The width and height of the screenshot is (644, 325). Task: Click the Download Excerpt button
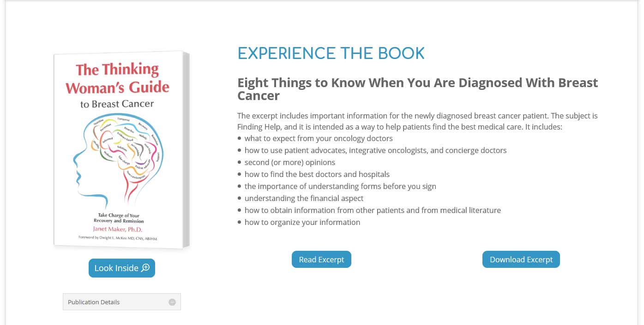[521, 260]
